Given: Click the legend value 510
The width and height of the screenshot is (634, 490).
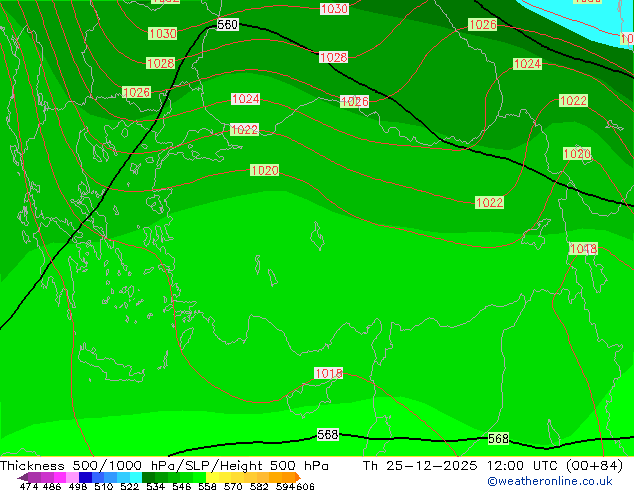Looking at the screenshot, I should point(104,486).
